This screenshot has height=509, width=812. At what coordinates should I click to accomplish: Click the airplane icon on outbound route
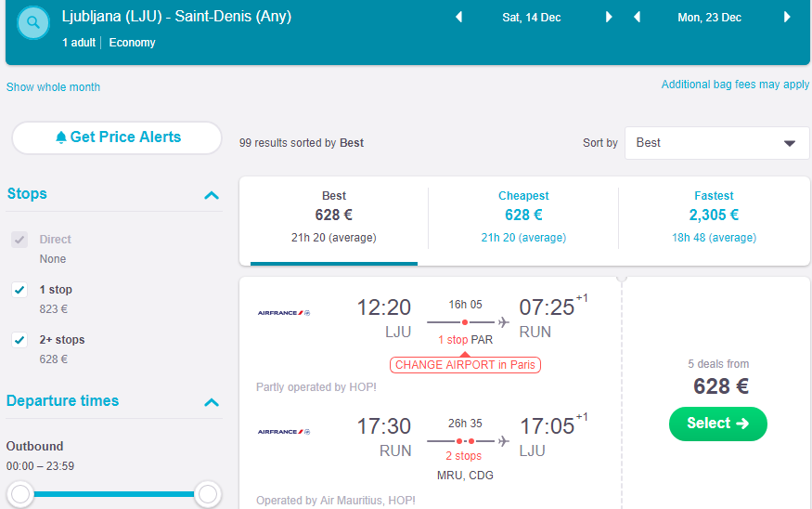coord(504,322)
